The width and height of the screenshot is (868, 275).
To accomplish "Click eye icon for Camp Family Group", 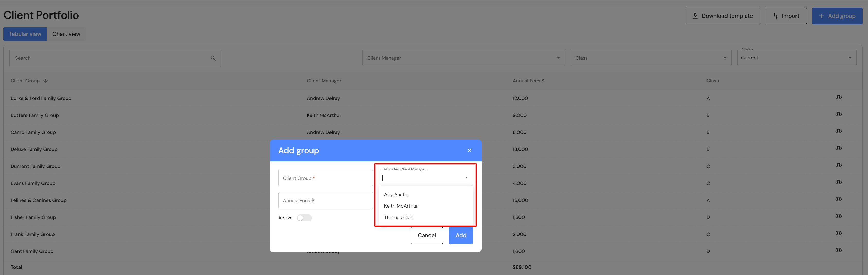I will (x=838, y=131).
